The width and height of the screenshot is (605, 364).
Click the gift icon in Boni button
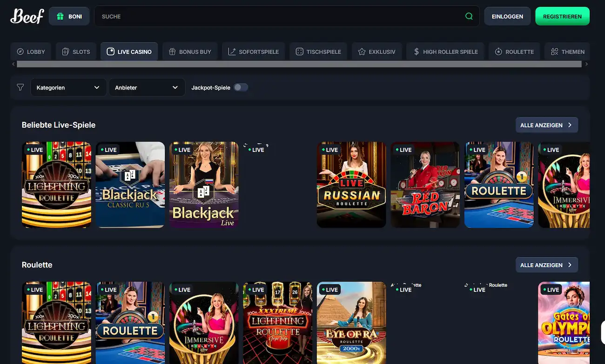coord(60,16)
